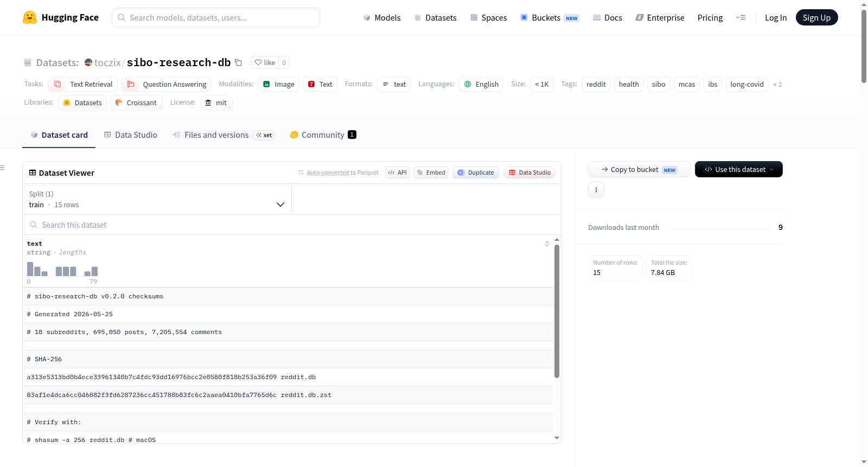Click the text format tag
The width and height of the screenshot is (868, 467).
coord(394,84)
